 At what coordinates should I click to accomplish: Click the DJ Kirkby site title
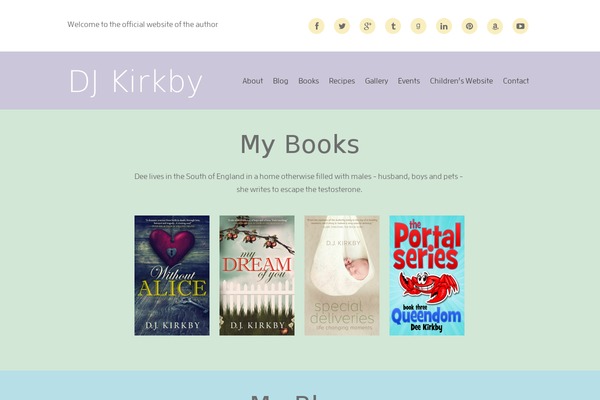pos(135,82)
